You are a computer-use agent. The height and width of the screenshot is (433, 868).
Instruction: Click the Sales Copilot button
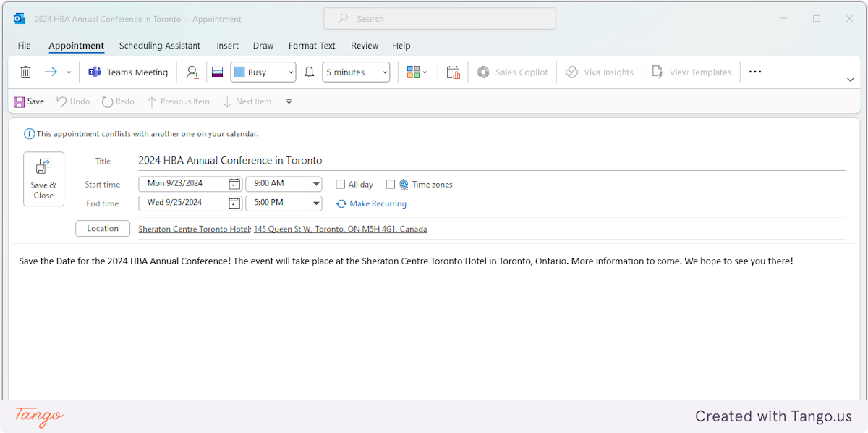[x=513, y=72]
